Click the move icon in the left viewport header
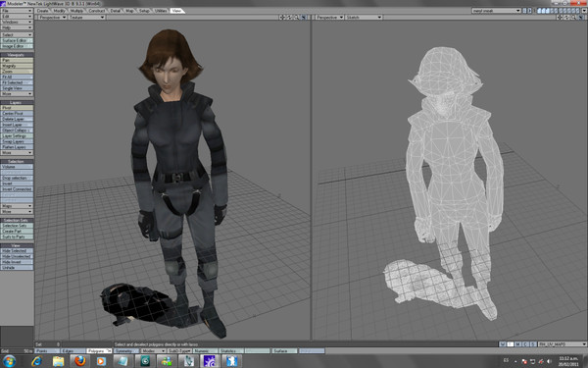The width and height of the screenshot is (588, 368). pos(282,18)
